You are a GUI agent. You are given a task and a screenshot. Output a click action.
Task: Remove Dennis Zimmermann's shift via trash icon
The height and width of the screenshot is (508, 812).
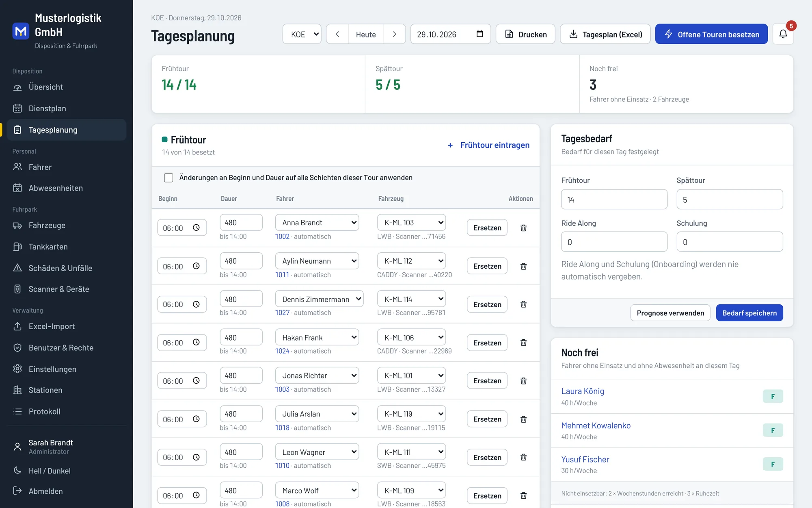[x=523, y=304]
